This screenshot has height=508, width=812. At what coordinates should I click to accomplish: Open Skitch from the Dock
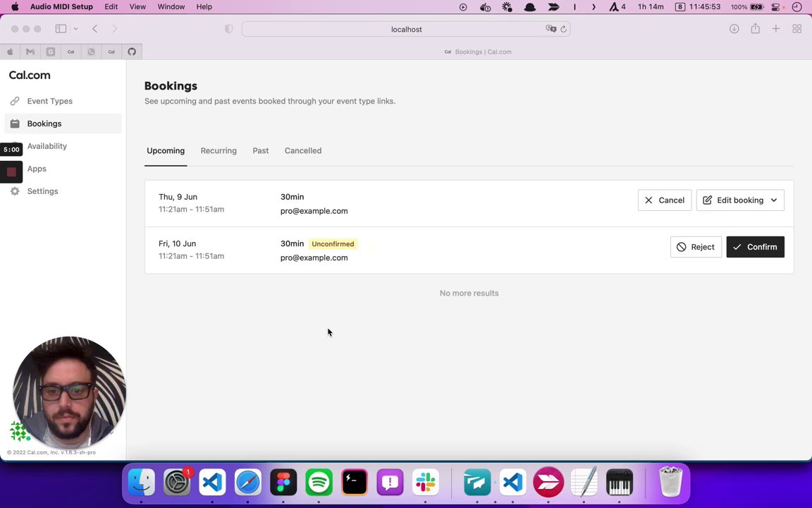coord(548,482)
